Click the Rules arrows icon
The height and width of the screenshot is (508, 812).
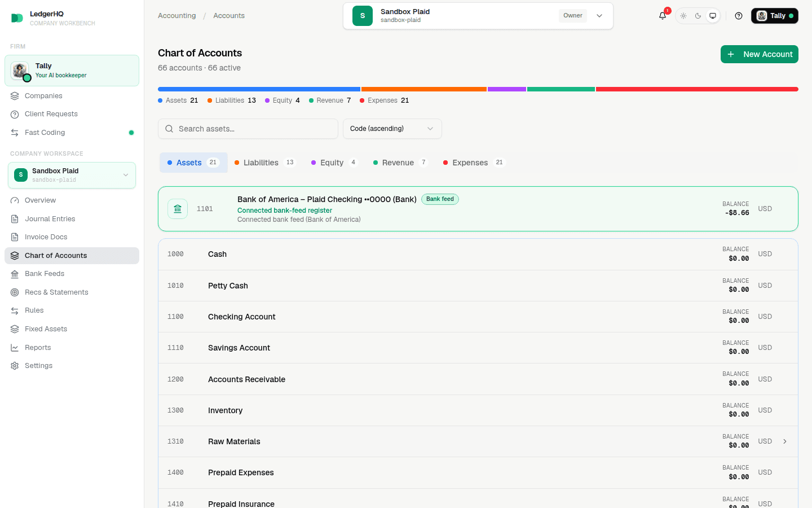pos(15,310)
